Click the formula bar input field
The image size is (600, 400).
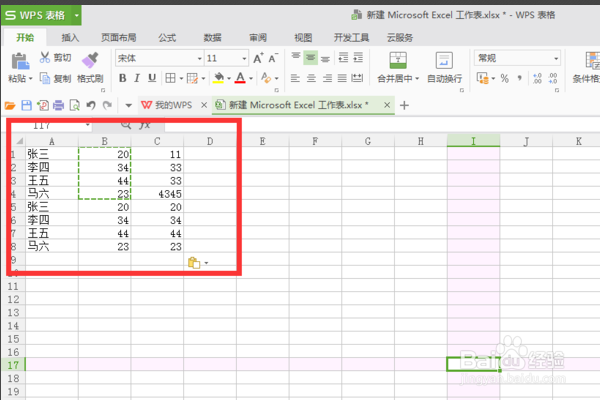pyautogui.click(x=381, y=125)
